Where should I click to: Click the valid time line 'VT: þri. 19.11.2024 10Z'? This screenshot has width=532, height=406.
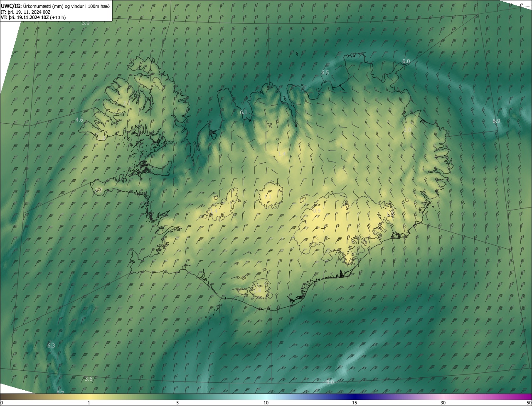coord(25,17)
